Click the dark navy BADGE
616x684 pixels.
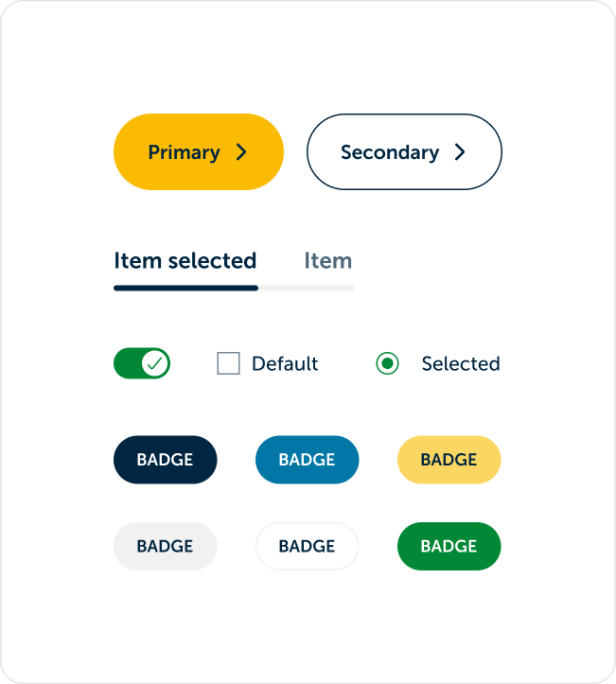166,460
